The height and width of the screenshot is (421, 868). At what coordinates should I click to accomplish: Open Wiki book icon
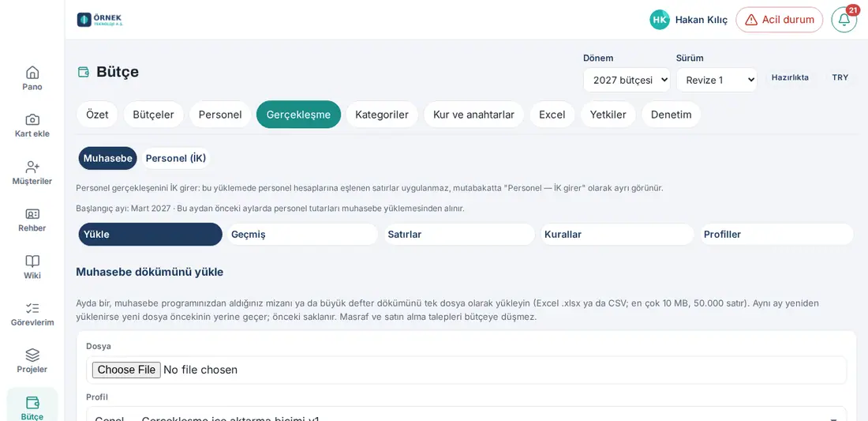32,261
